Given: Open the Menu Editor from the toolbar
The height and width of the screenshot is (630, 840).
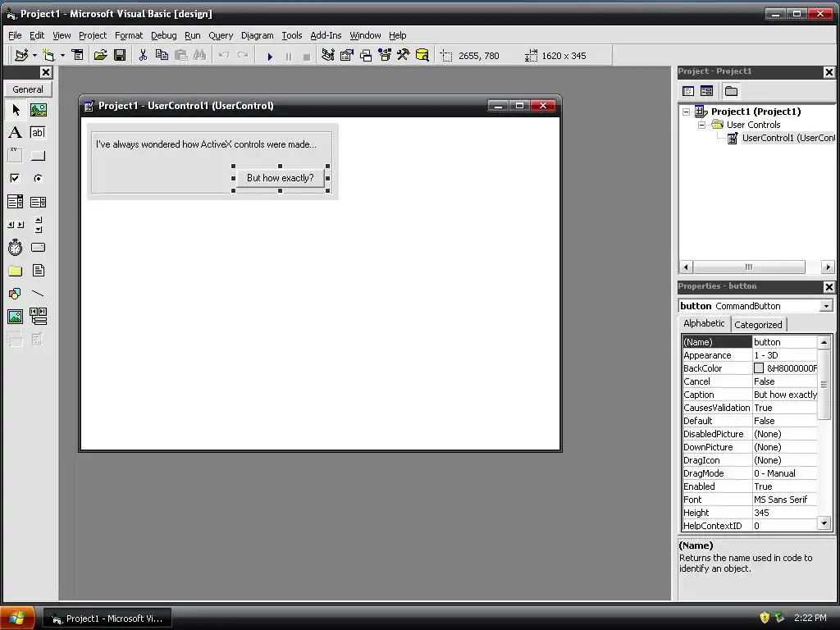Looking at the screenshot, I should [x=78, y=55].
